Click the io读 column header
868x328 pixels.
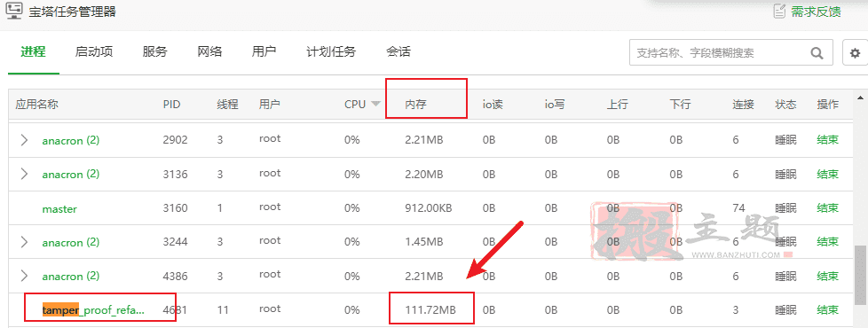[x=493, y=104]
